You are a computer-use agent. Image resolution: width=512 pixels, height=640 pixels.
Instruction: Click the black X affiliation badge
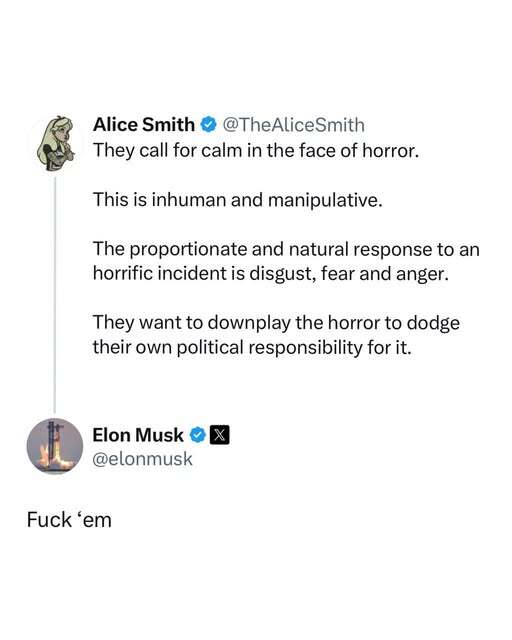pyautogui.click(x=219, y=435)
